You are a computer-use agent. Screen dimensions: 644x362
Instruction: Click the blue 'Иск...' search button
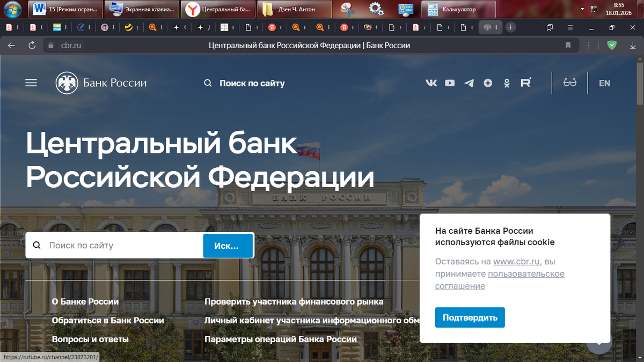click(228, 246)
